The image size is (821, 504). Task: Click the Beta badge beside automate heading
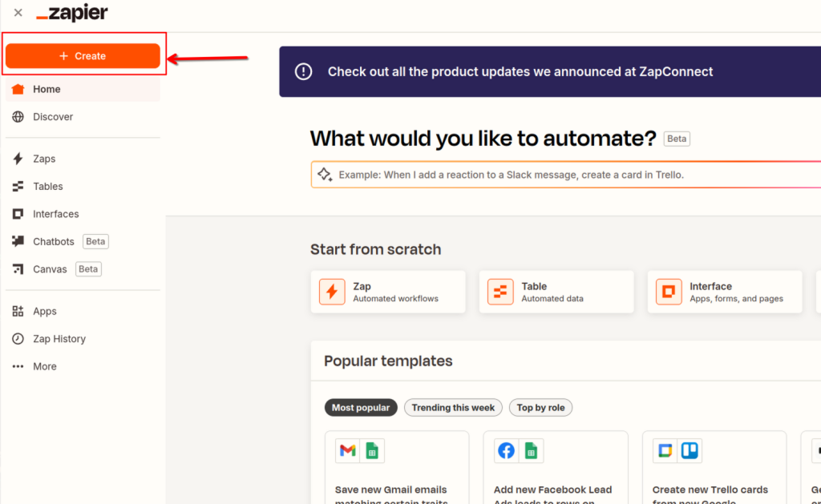(677, 139)
